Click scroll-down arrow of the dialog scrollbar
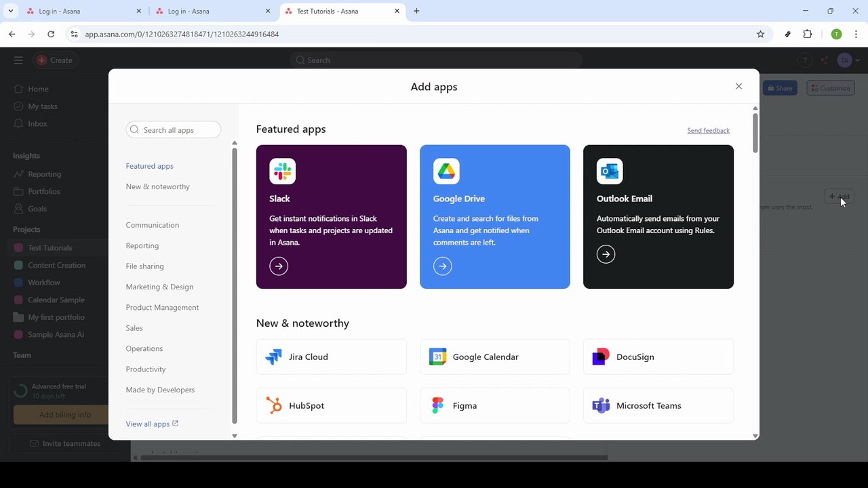The width and height of the screenshot is (868, 488). coord(755,436)
